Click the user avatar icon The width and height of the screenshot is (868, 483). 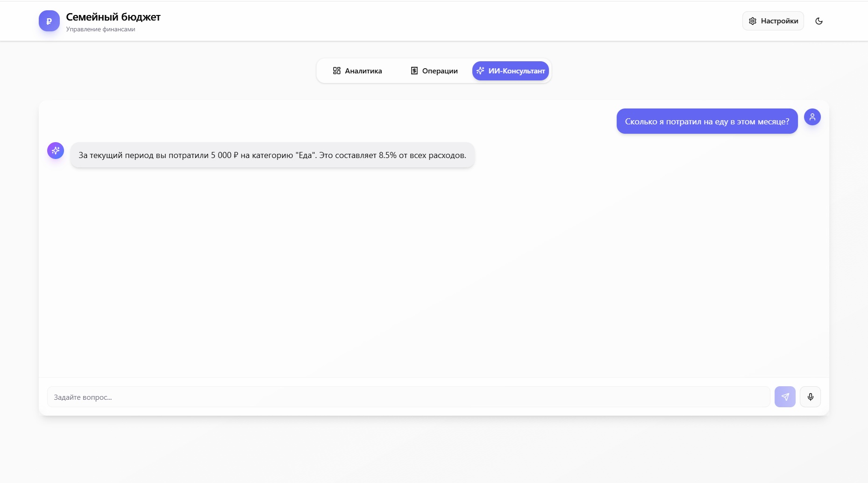click(x=812, y=117)
